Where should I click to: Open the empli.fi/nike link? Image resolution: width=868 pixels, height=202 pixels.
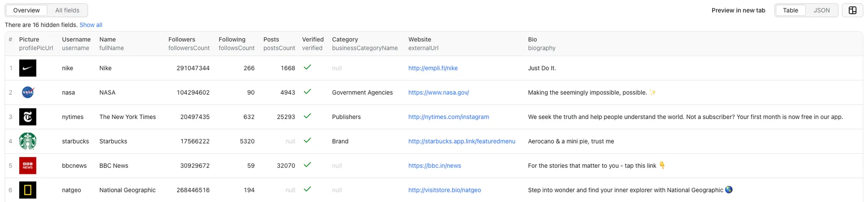coord(433,68)
